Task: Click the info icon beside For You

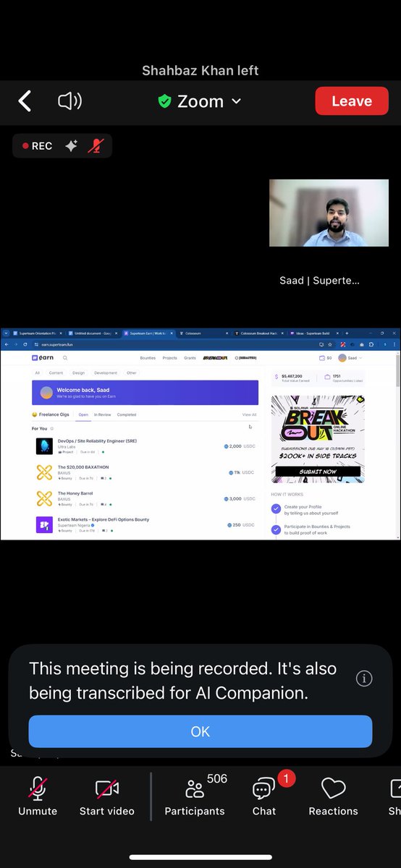Action: 51,428
